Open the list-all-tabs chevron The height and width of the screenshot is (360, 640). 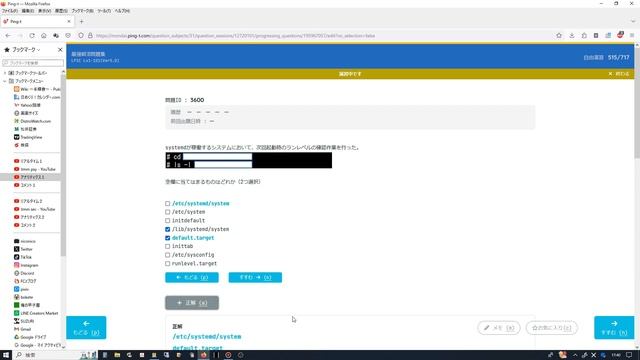click(633, 21)
